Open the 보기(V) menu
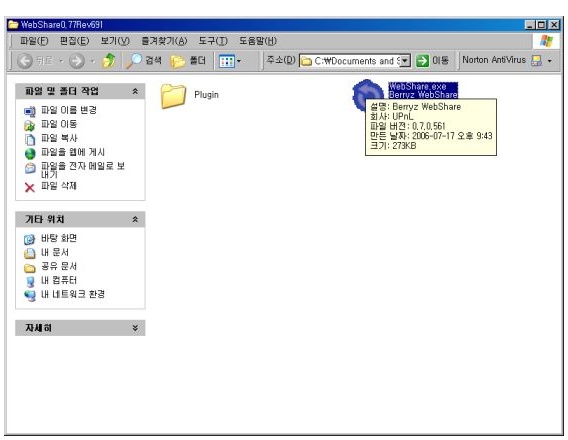Viewport: 568px width, 440px height. (115, 41)
